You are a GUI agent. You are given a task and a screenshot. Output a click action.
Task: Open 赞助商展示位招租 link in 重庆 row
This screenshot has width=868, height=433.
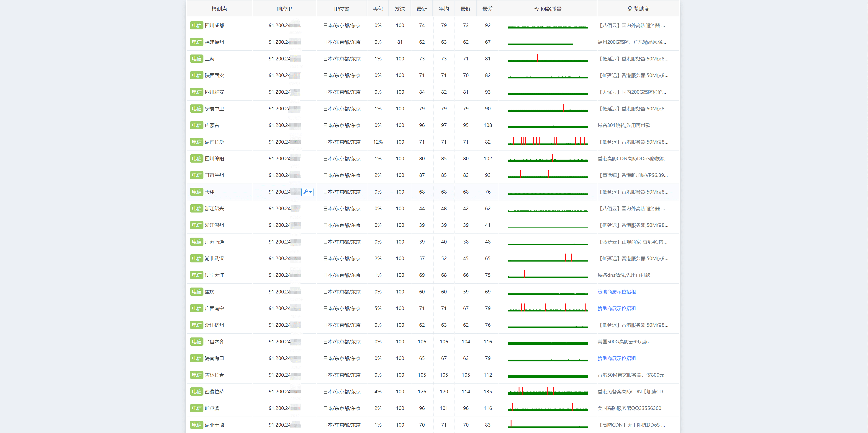click(616, 292)
